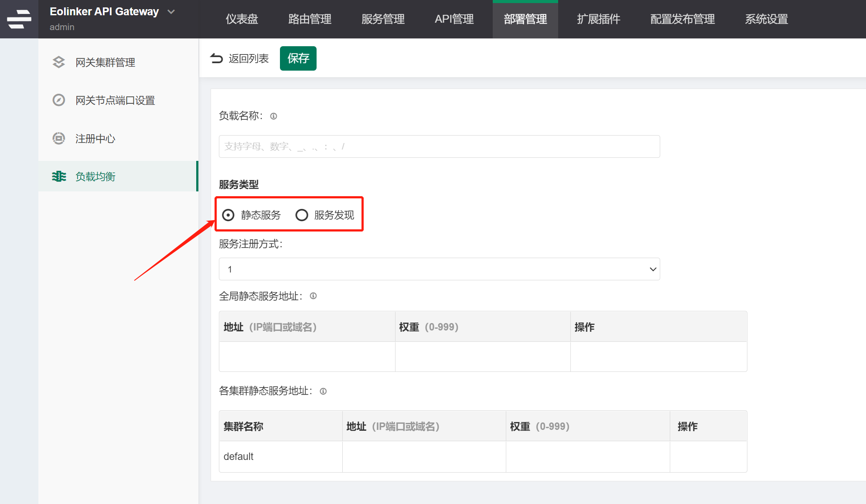Open the 网关集群管理 sidebar icon
866x504 pixels.
(58, 62)
